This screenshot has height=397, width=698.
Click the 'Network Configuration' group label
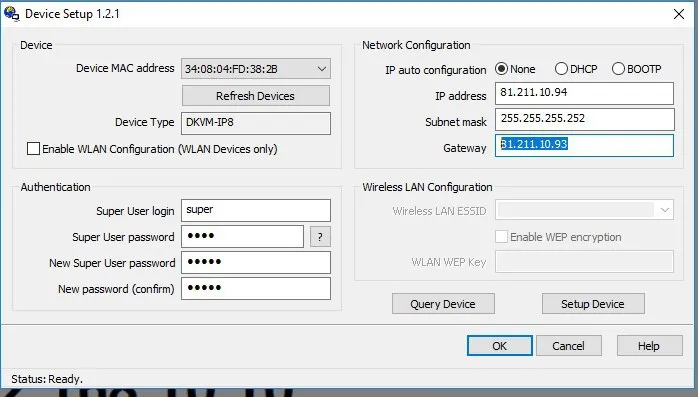pyautogui.click(x=416, y=45)
